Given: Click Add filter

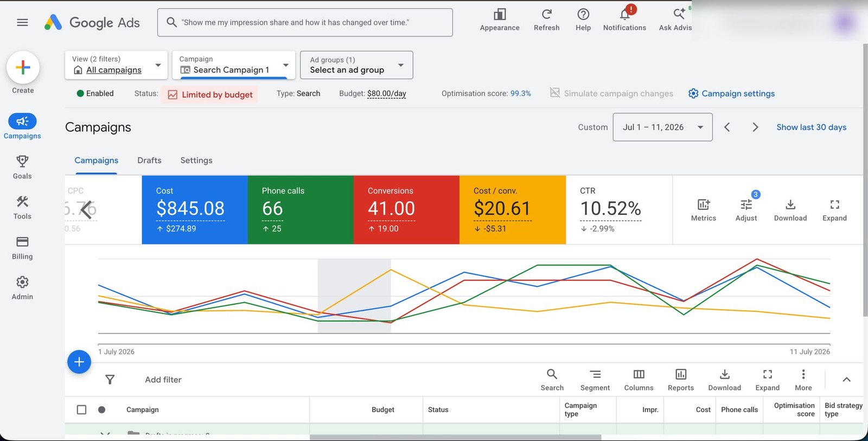Looking at the screenshot, I should pos(163,380).
